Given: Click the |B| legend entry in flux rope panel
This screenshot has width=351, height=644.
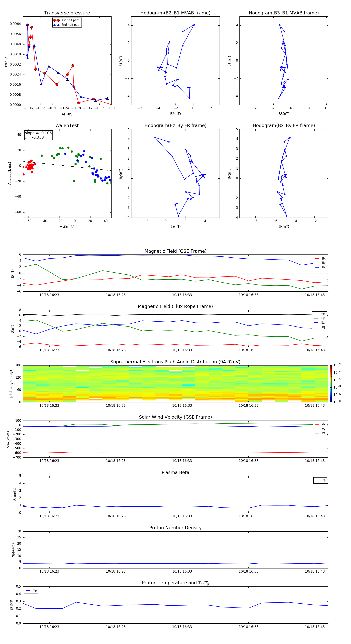Looking at the screenshot, I should coord(320,327).
